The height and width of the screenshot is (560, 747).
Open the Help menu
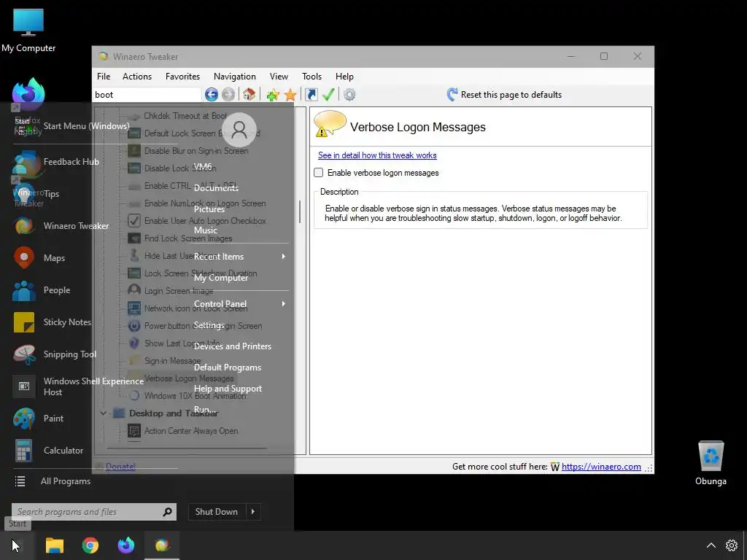tap(344, 77)
